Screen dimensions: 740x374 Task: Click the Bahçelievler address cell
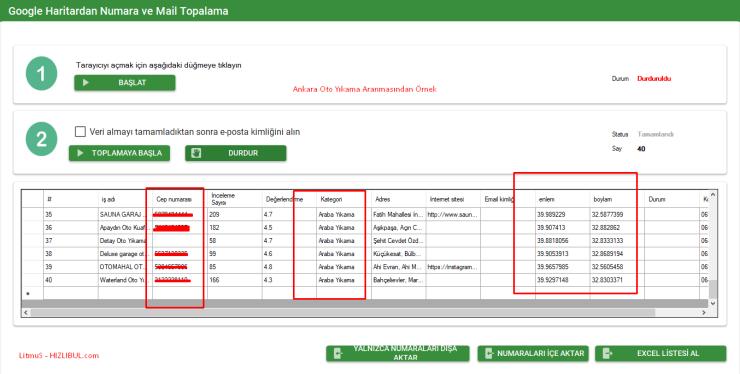398,280
